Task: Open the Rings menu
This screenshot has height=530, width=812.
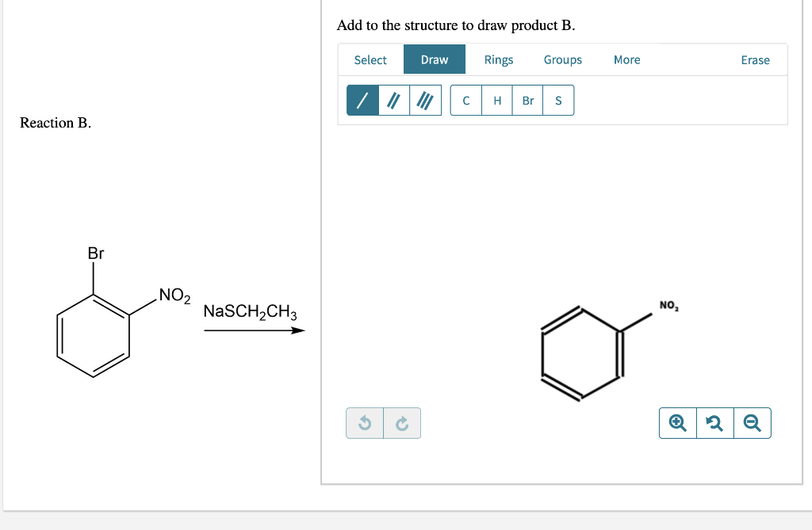Action: click(x=499, y=59)
